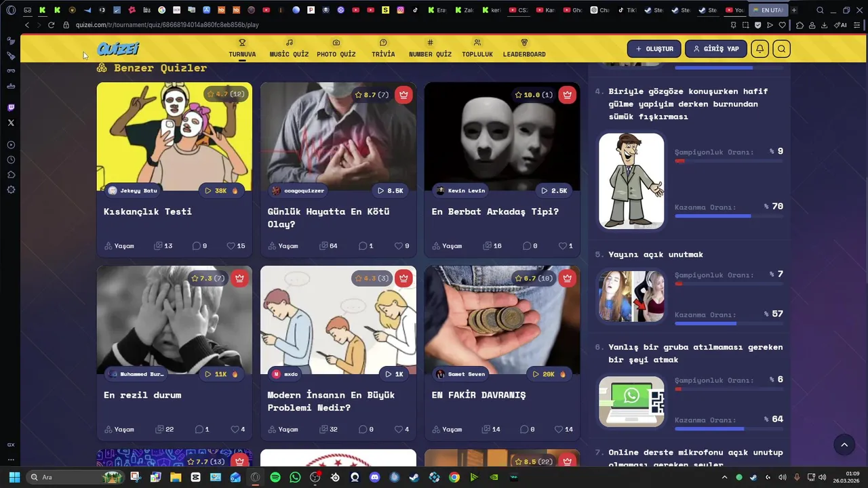868x488 pixels.
Task: Reload the page with refresh button
Action: click(x=51, y=25)
